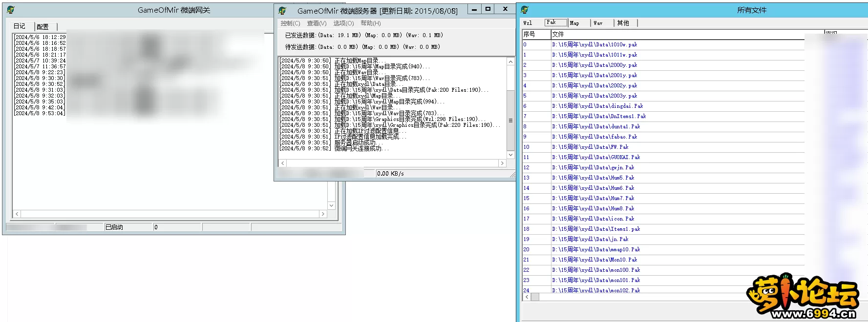Switch to the 配置 tab in gateway window
868x322 pixels.
pos(43,27)
